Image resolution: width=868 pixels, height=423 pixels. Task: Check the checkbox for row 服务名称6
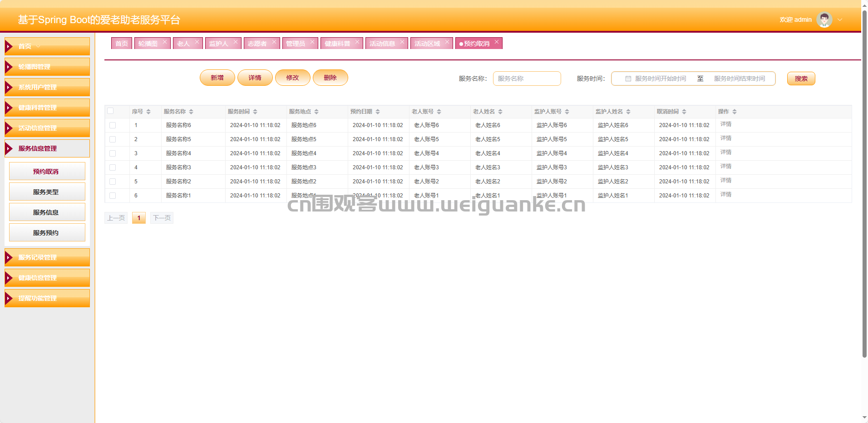pos(113,125)
